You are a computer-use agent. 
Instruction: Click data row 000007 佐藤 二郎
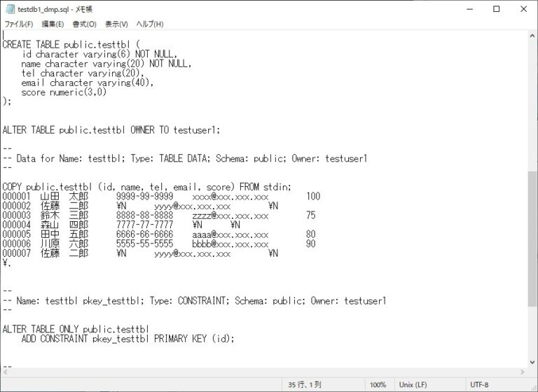pos(140,253)
